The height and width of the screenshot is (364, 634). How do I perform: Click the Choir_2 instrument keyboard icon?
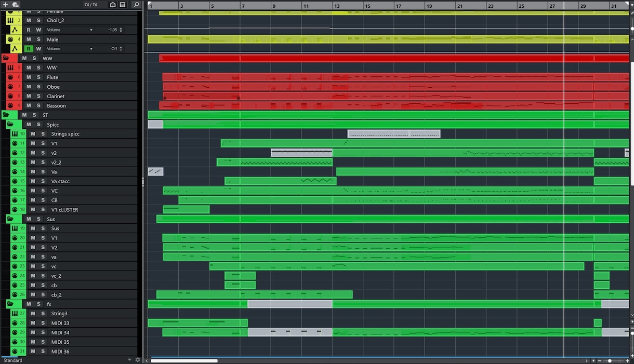coord(10,20)
